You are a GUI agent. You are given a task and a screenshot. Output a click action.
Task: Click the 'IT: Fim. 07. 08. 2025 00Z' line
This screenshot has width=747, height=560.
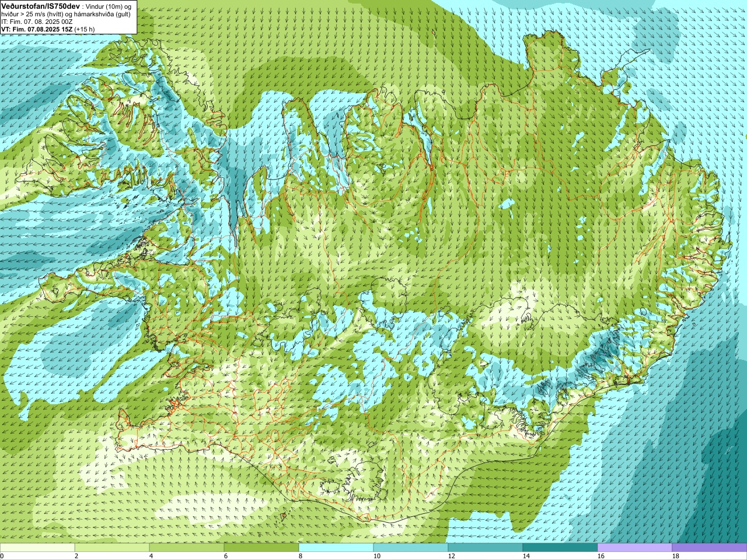tap(37, 22)
